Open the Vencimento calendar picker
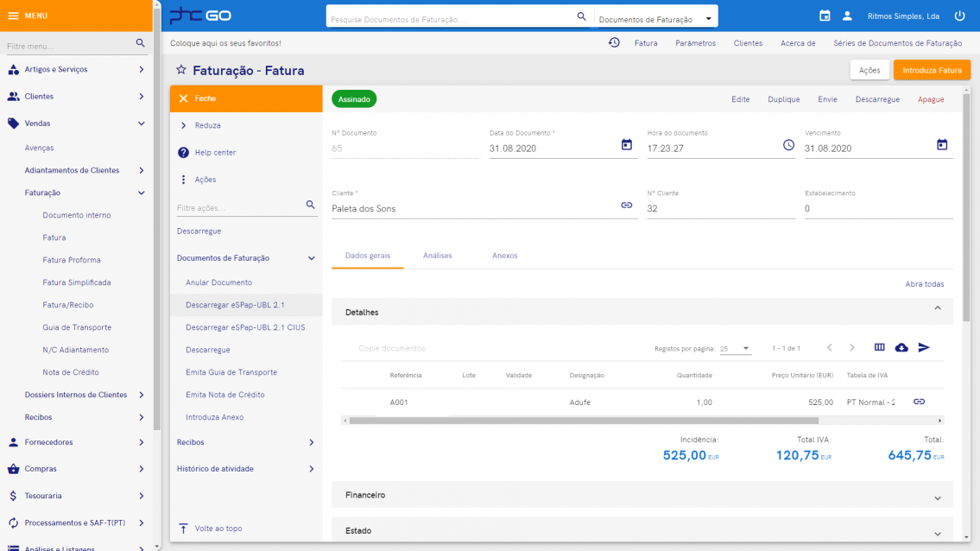 [943, 144]
